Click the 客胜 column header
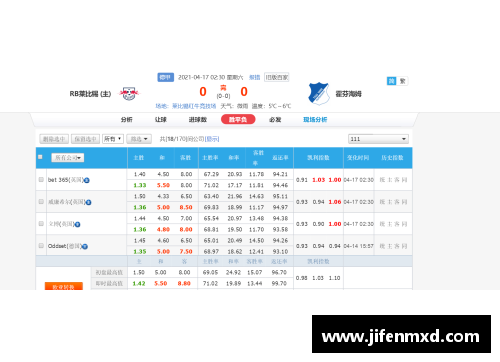 point(185,158)
